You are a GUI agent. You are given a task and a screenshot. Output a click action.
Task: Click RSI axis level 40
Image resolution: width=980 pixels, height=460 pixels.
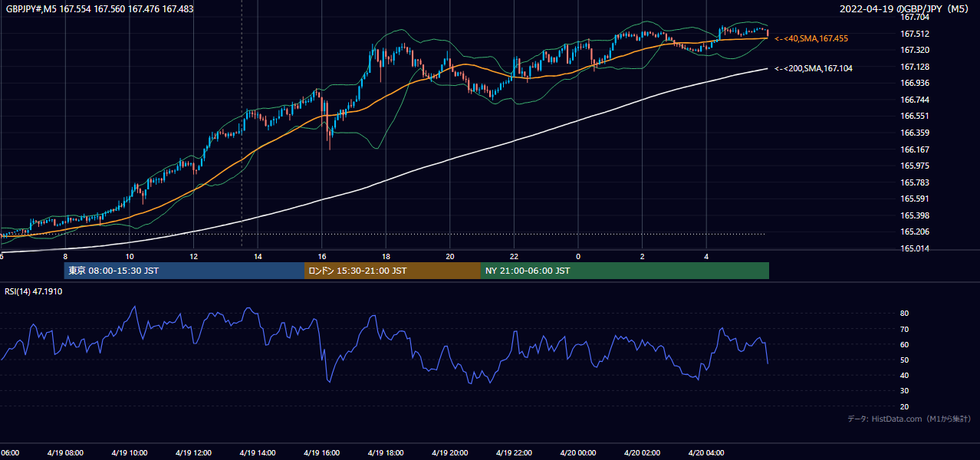(905, 375)
